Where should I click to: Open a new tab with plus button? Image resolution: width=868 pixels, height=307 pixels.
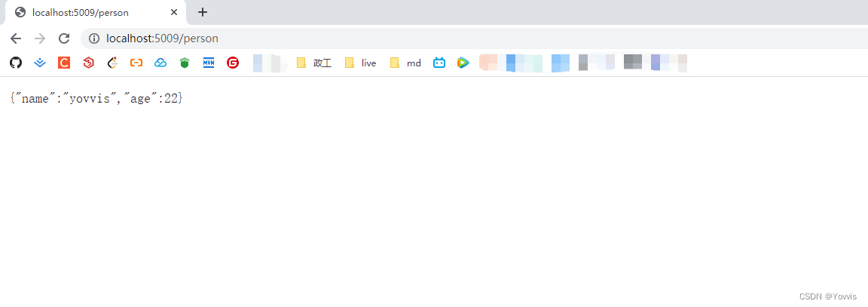pyautogui.click(x=202, y=12)
